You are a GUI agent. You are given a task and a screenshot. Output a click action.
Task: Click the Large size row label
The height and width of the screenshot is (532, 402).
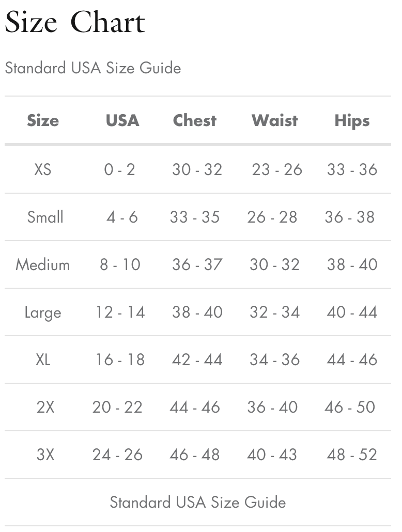[43, 312]
